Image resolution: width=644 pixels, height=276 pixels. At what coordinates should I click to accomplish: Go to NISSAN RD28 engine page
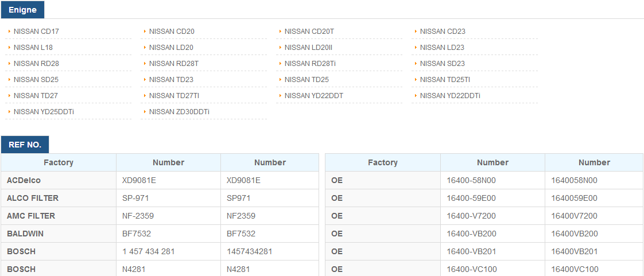(x=36, y=63)
